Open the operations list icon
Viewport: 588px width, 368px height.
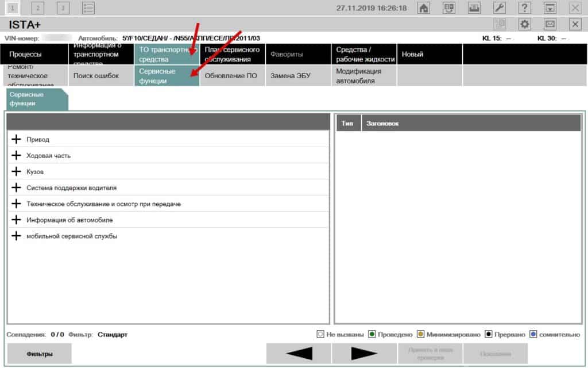(x=88, y=8)
